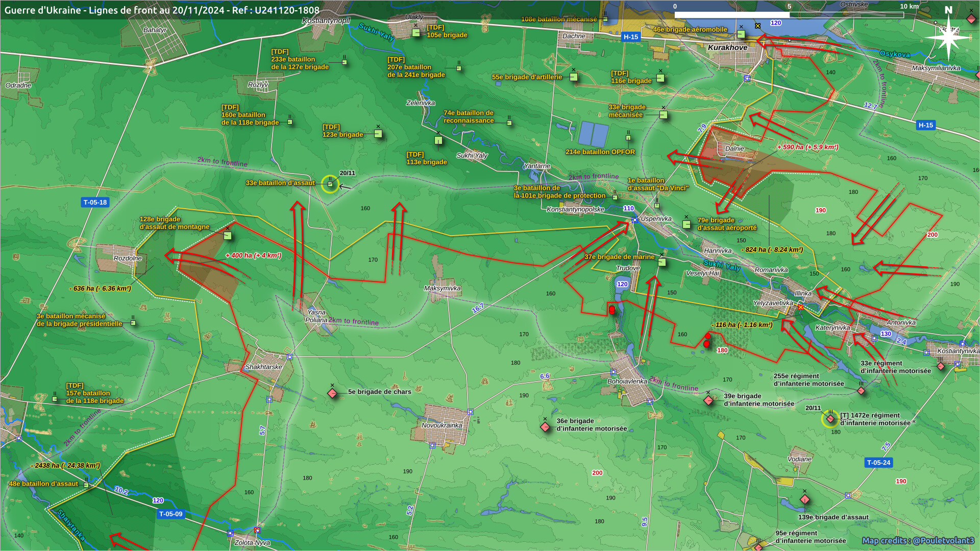The height and width of the screenshot is (551, 980).
Task: Click the circled 1472e régiment diamond marker
Action: 830,419
